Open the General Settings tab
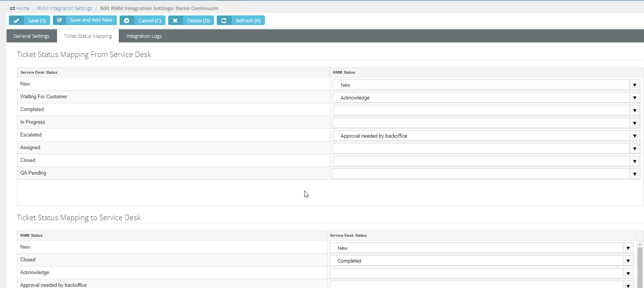 32,36
